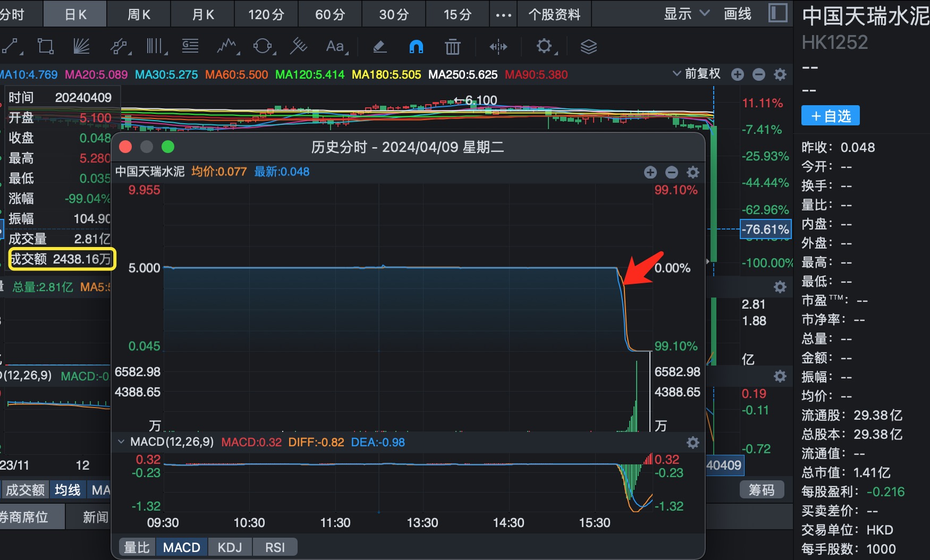Select the rectangle shape drawing tool
The image size is (930, 560).
tap(46, 47)
